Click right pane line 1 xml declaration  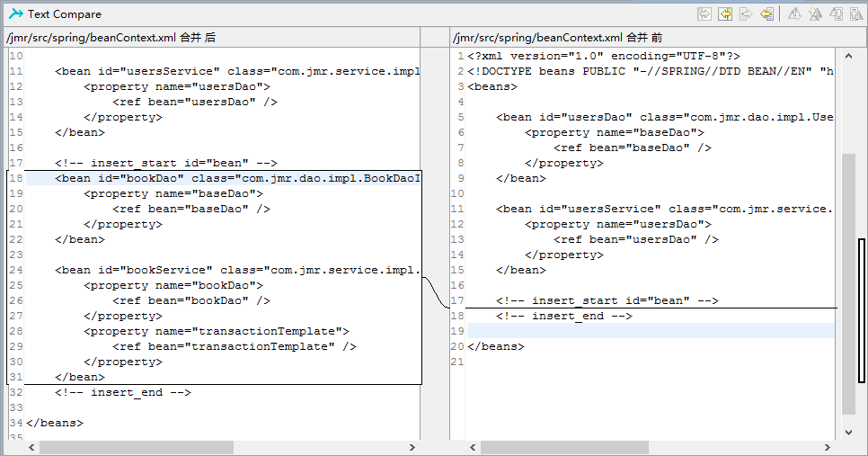coord(604,56)
